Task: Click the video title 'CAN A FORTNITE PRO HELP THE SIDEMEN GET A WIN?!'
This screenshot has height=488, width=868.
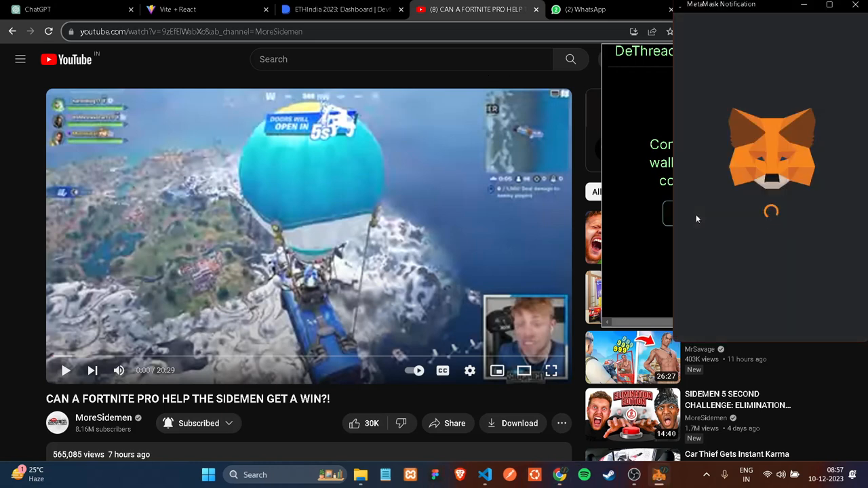Action: coord(188,399)
